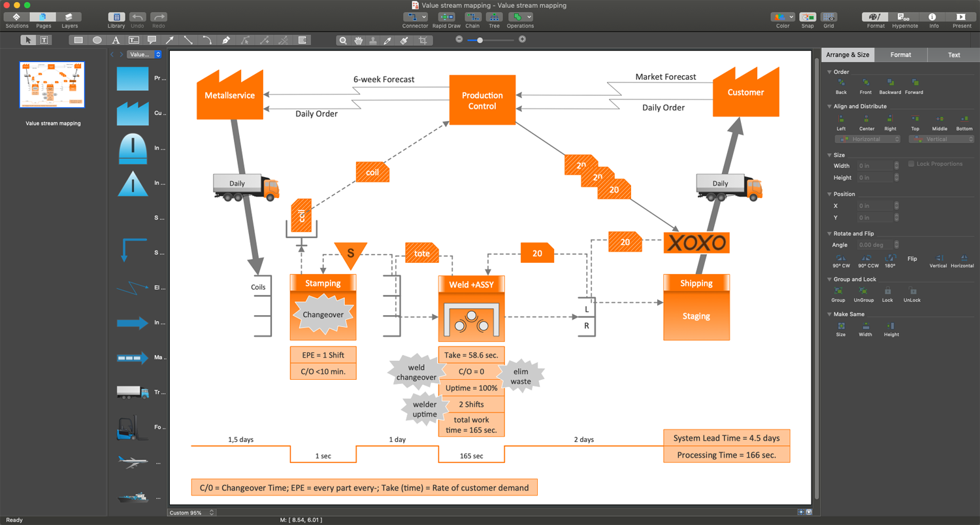Screen dimensions: 980x525
Task: Switch to the Format tab
Action: coord(900,55)
